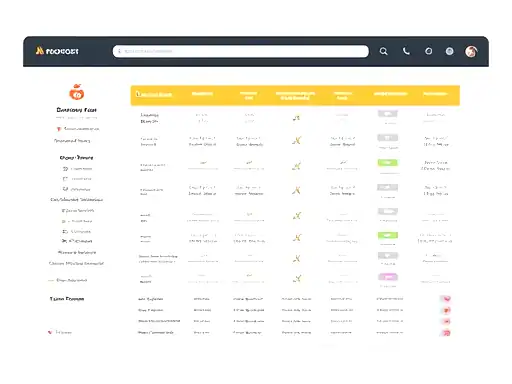Click the yellow tools icon in the first table row
Screen dimensions: 512x384
[296, 117]
